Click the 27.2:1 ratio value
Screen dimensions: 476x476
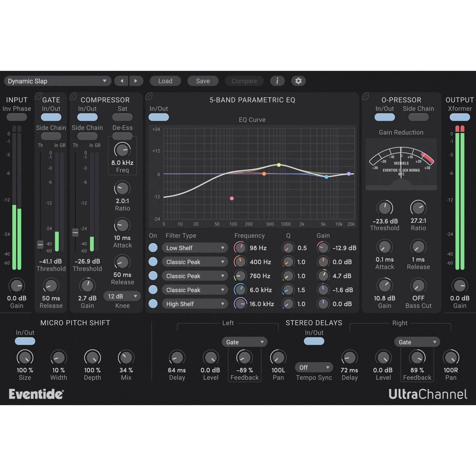pos(418,221)
